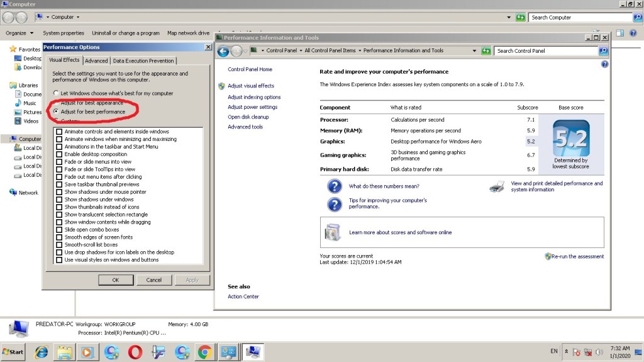Image resolution: width=644 pixels, height=362 pixels.
Task: Expand the Organize dropdown menu
Action: pyautogui.click(x=19, y=33)
